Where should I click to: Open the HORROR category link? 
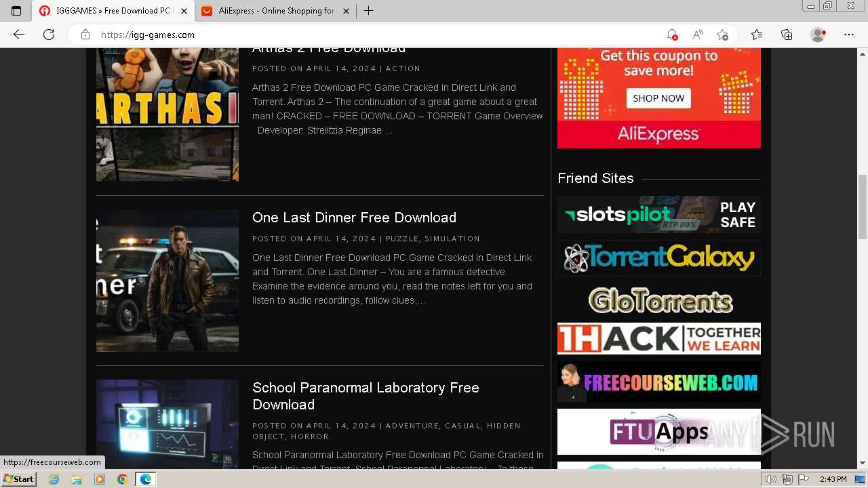tap(309, 436)
